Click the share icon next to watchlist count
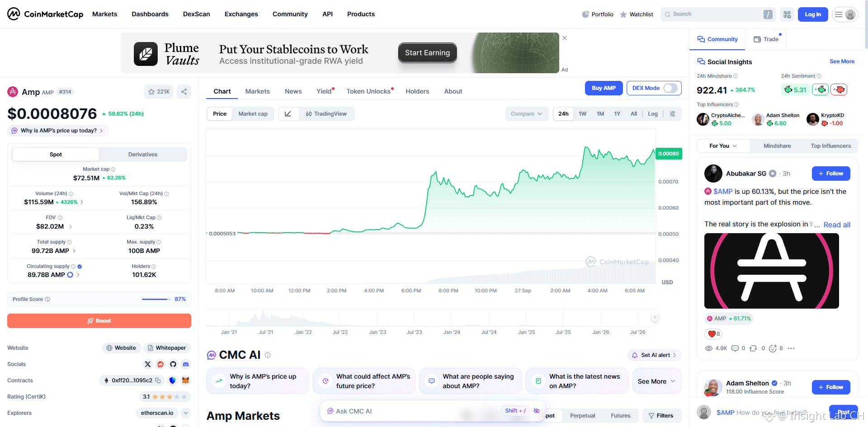The image size is (868, 427). 184,92
